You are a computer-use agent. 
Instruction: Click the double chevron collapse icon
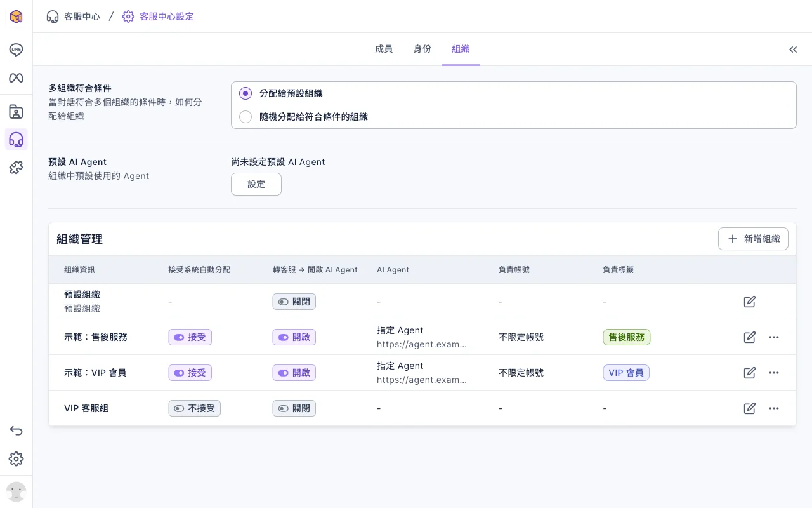[793, 50]
